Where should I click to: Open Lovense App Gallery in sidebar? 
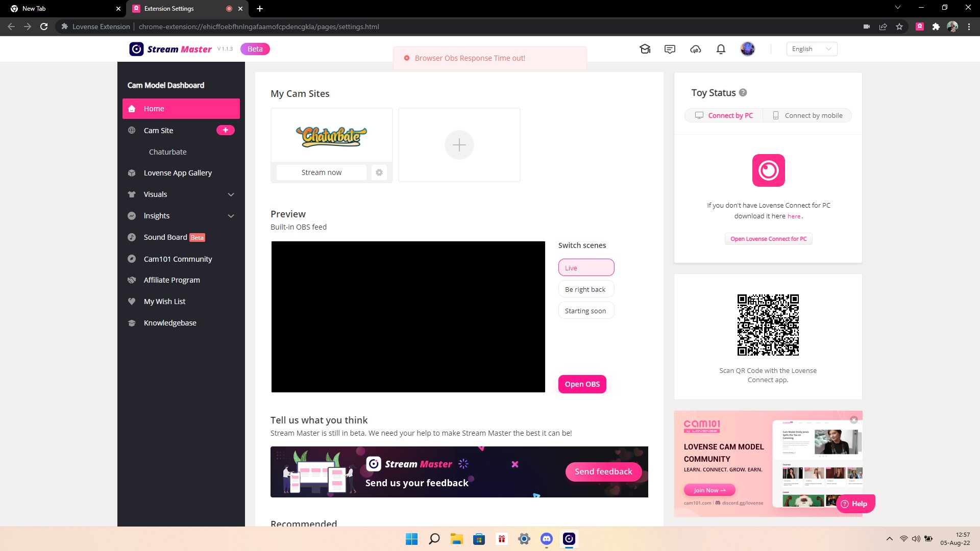[x=178, y=173]
